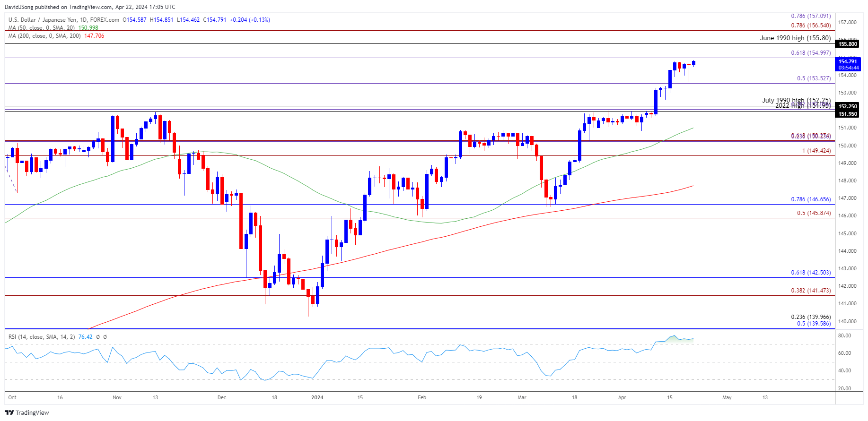This screenshot has height=421, width=868.
Task: Click the 0.786 (157.091) Fibonacci label
Action: click(x=811, y=16)
